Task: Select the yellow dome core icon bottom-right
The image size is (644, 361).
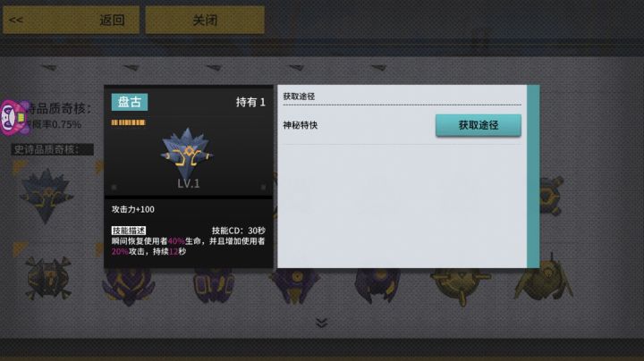Action: point(544,279)
